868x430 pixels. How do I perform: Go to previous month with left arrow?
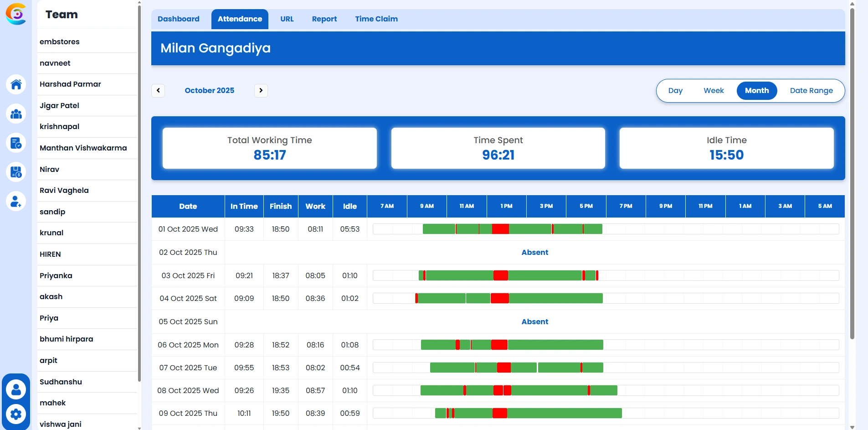point(158,90)
